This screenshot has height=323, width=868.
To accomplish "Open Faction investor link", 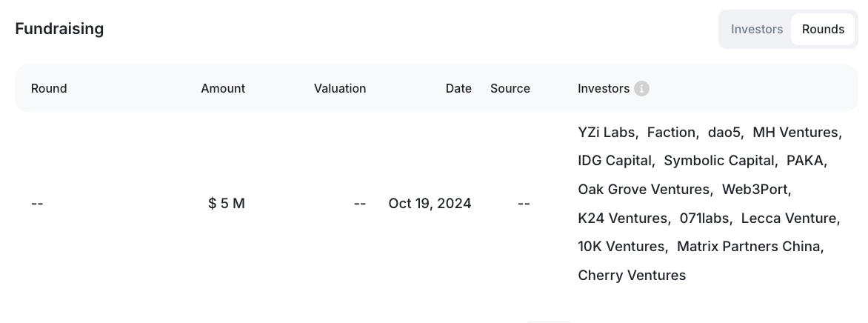I will pos(671,133).
